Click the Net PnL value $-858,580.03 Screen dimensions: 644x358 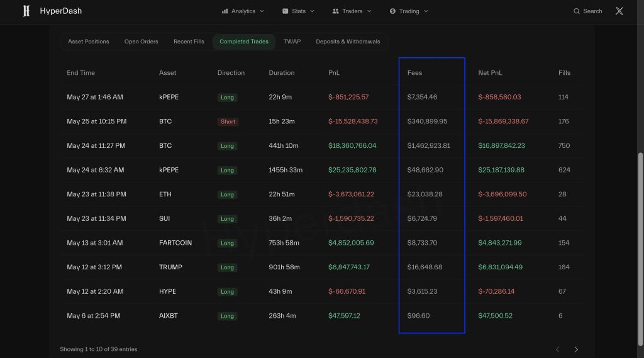click(x=499, y=97)
